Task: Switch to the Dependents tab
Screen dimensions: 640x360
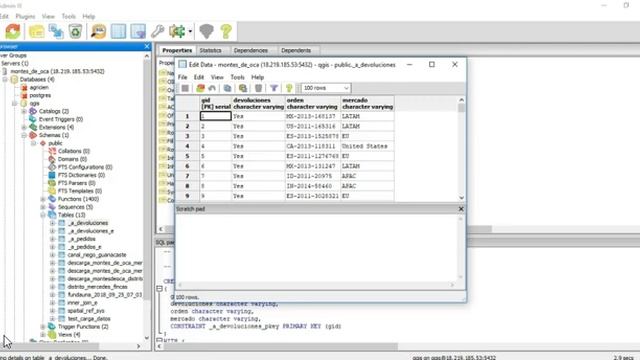Action: click(x=296, y=51)
